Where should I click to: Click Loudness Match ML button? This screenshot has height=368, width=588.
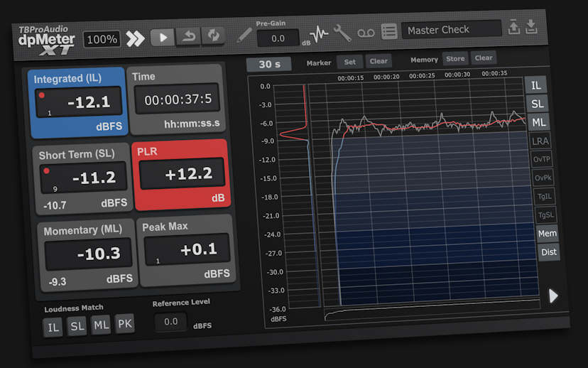(x=102, y=325)
